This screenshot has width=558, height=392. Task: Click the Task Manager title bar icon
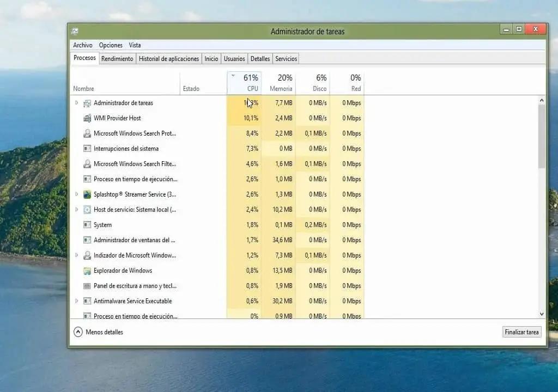75,31
